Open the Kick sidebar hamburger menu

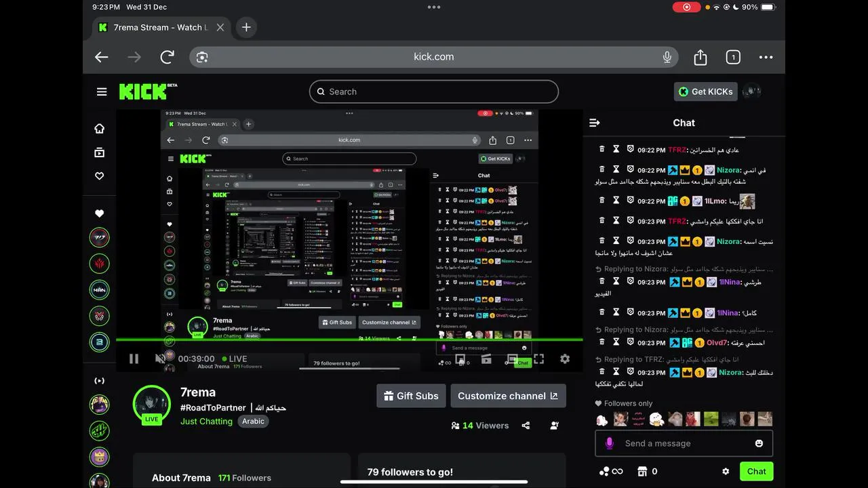(x=102, y=91)
